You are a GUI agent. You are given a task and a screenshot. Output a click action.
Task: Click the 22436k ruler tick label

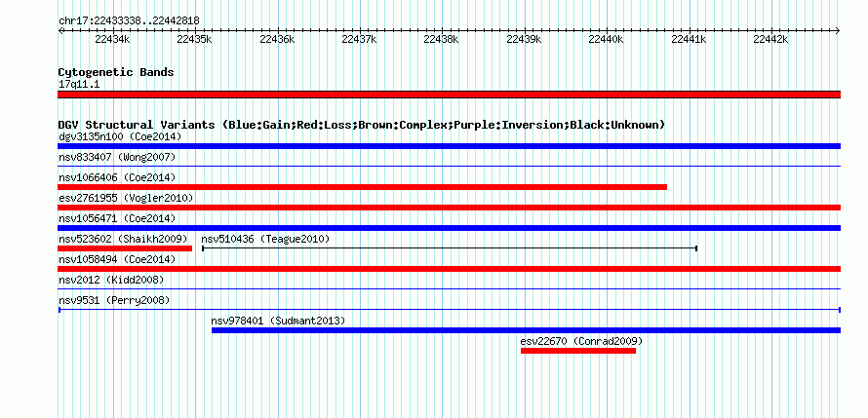pyautogui.click(x=277, y=39)
